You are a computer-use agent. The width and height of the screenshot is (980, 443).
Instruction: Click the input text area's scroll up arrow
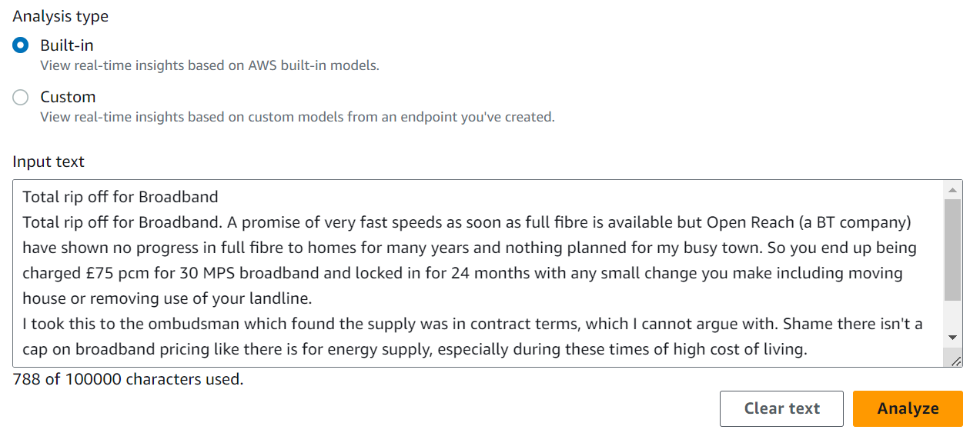point(952,190)
